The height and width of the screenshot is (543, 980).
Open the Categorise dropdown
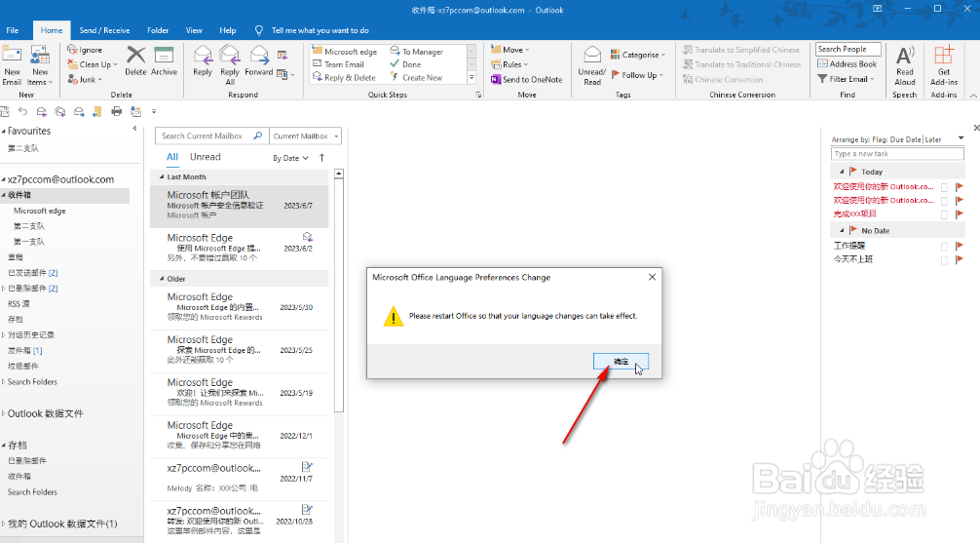[638, 55]
